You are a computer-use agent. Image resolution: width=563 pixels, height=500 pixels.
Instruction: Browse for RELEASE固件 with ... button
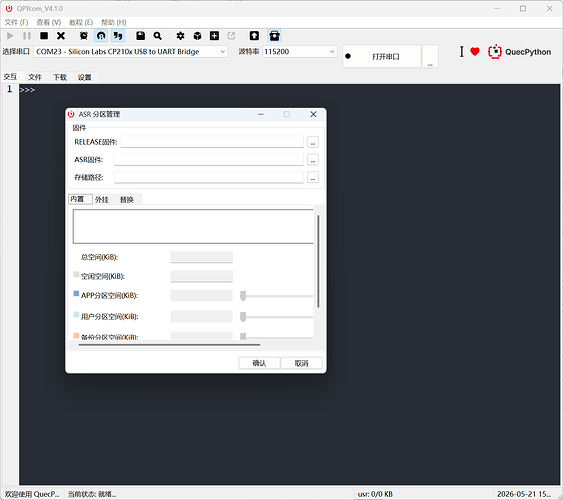point(313,142)
